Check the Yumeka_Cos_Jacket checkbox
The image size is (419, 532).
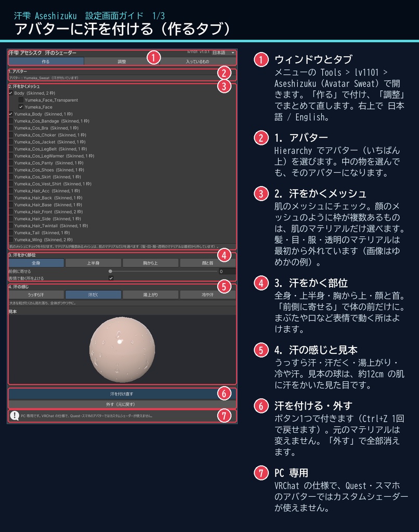coord(11,142)
